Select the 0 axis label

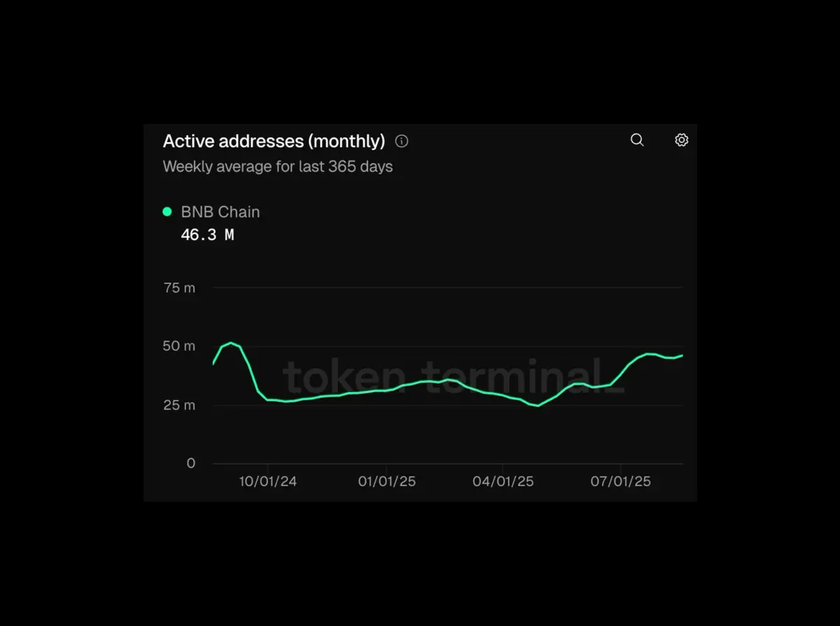191,464
